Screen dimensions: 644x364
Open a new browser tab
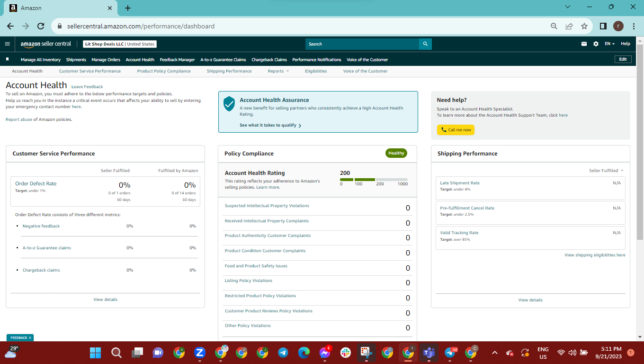(128, 8)
